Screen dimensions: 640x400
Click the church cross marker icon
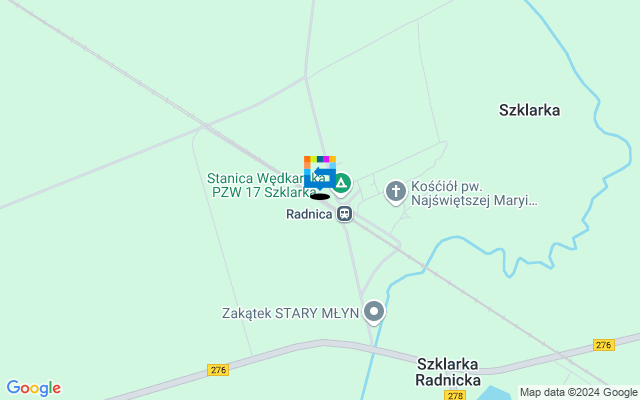pos(396,193)
